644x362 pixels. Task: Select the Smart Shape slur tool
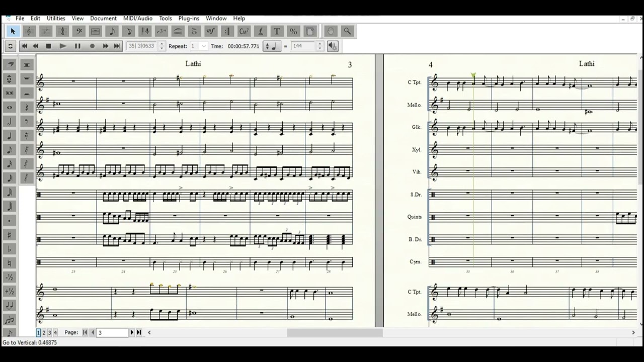pos(178,31)
